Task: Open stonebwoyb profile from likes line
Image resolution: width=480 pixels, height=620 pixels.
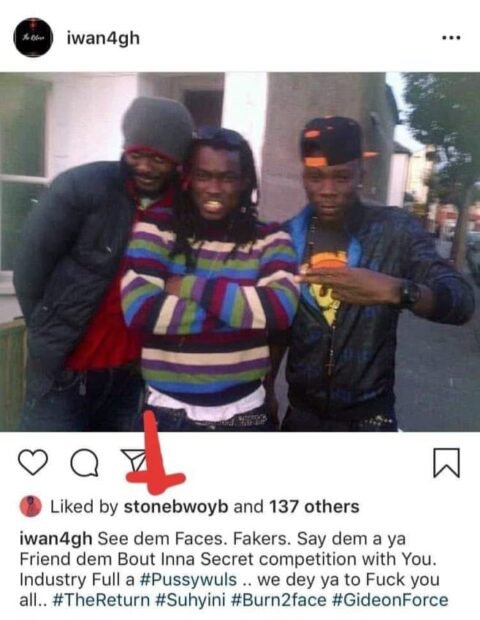Action: 176,507
